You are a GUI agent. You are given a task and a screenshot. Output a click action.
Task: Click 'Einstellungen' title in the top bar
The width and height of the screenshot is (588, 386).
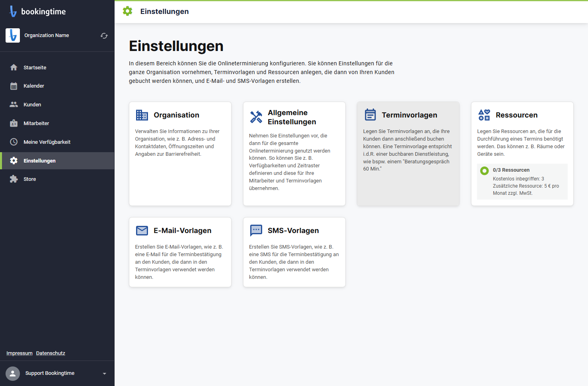pyautogui.click(x=164, y=12)
